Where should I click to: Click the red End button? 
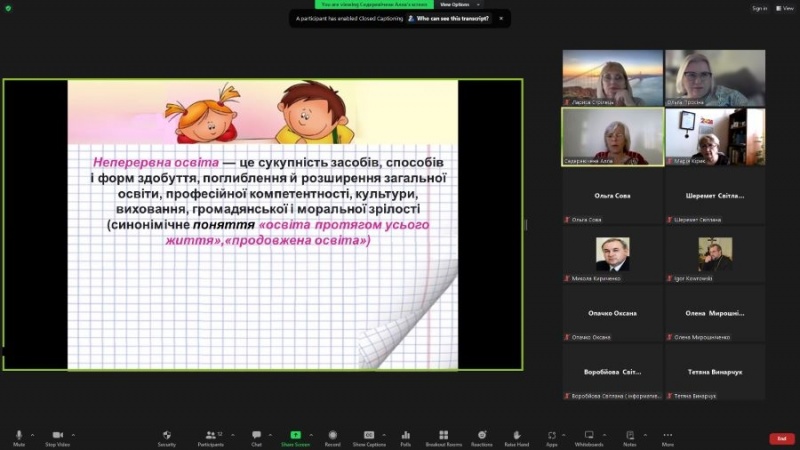[x=782, y=438]
